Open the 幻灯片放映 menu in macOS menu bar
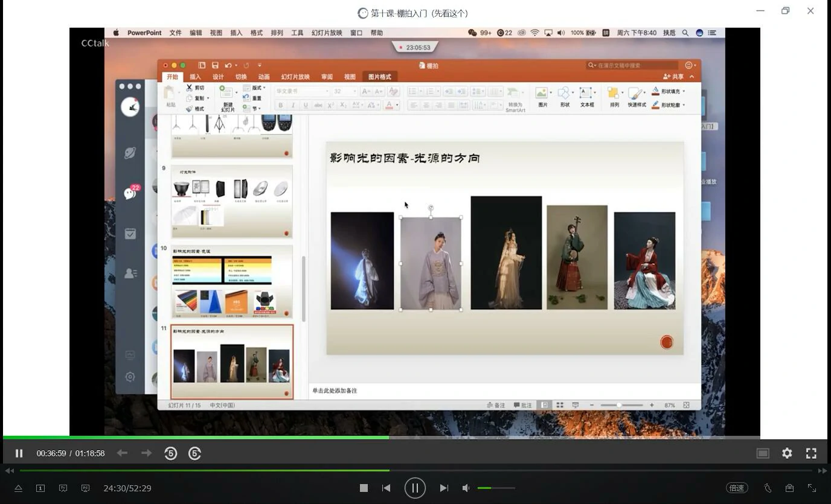This screenshot has height=504, width=831. [327, 33]
